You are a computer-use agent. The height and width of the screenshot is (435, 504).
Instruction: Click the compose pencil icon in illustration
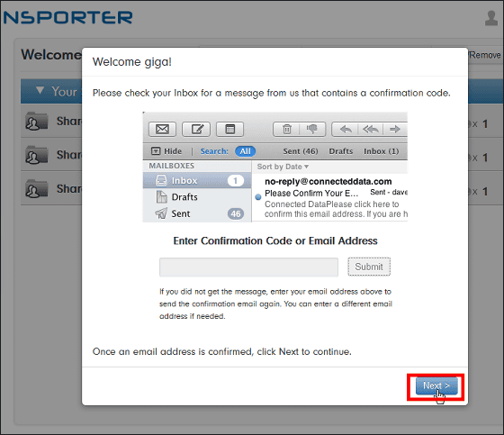[196, 130]
